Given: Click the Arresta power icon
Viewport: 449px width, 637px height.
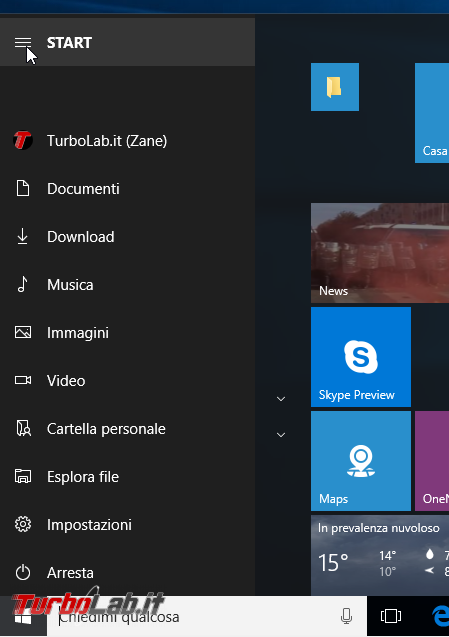Looking at the screenshot, I should tap(23, 572).
